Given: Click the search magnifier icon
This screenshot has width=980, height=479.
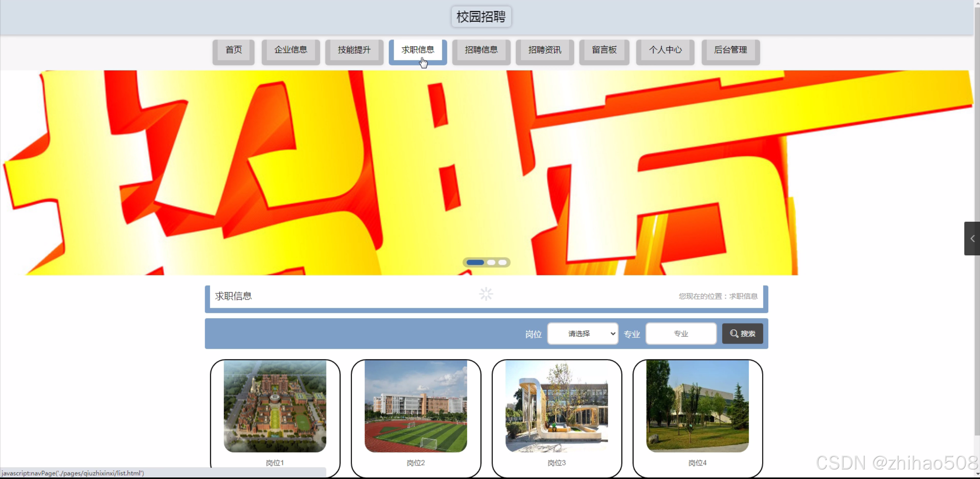Looking at the screenshot, I should (x=734, y=334).
